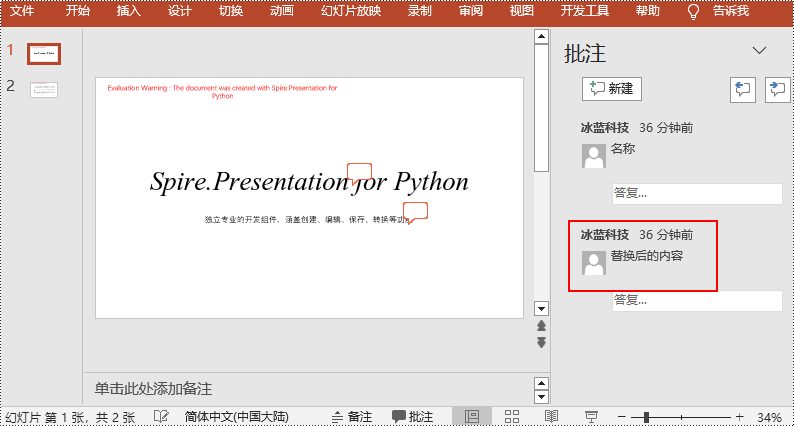
Task: Click the zoom out minus button
Action: click(622, 417)
